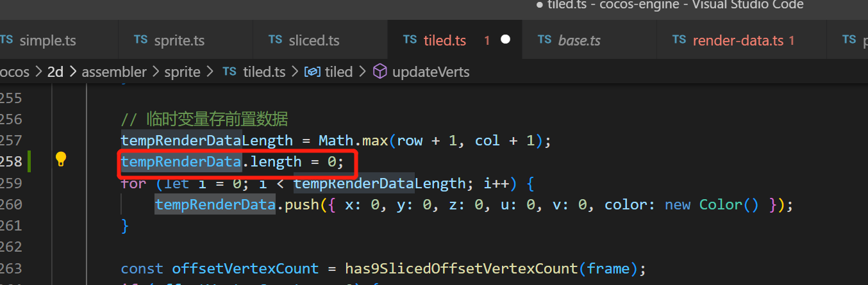Select the render-data.ts tab label
The width and height of the screenshot is (868, 285).
[x=738, y=40]
